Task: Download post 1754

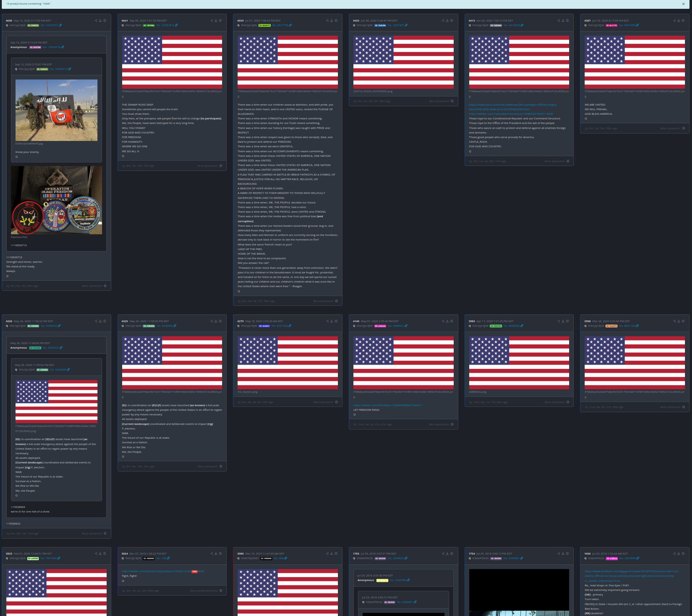Action: (x=563, y=553)
